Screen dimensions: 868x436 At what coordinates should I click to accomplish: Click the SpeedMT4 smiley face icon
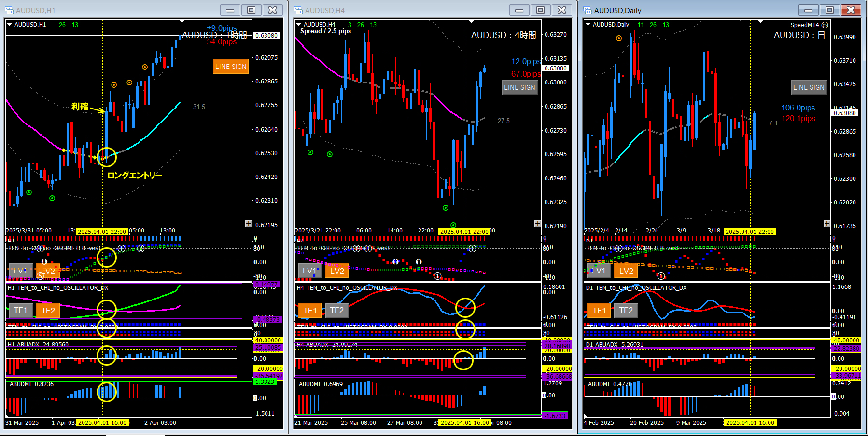click(x=825, y=25)
